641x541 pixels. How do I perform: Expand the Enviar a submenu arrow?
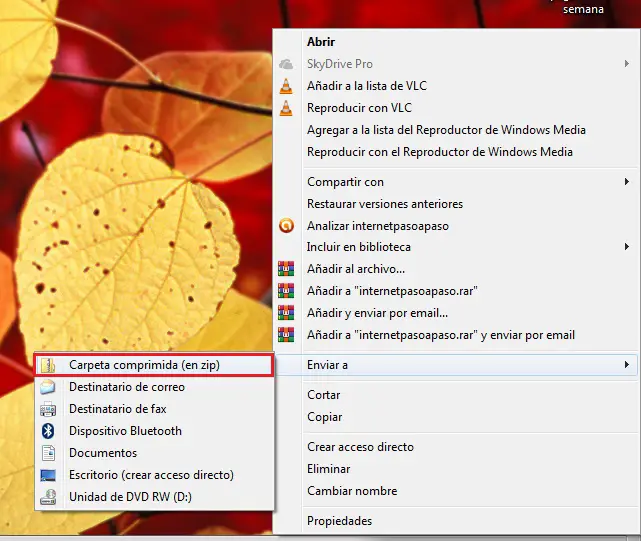tap(626, 364)
